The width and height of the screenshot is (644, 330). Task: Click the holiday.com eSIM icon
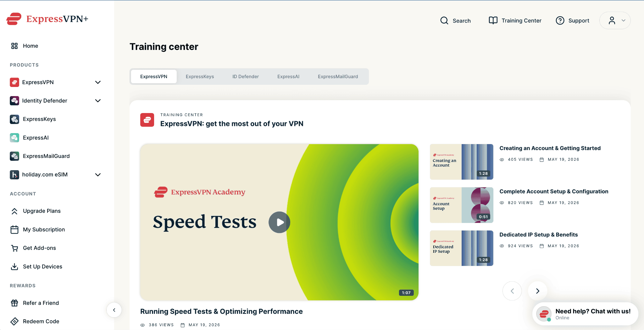click(x=14, y=175)
